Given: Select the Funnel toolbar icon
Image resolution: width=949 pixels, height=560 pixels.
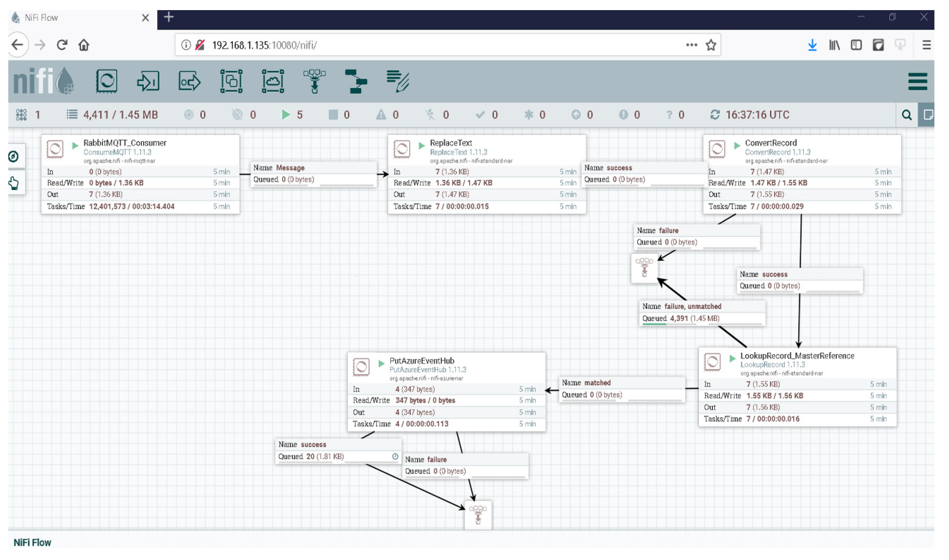Looking at the screenshot, I should (315, 81).
